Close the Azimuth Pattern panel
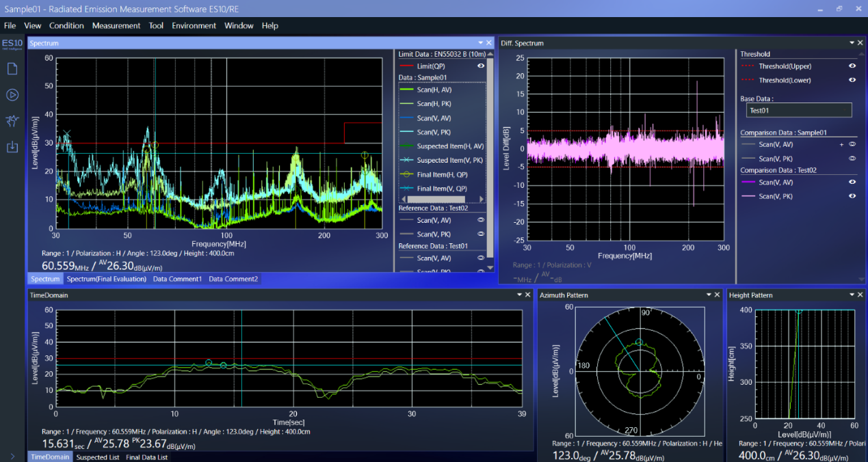 (717, 295)
